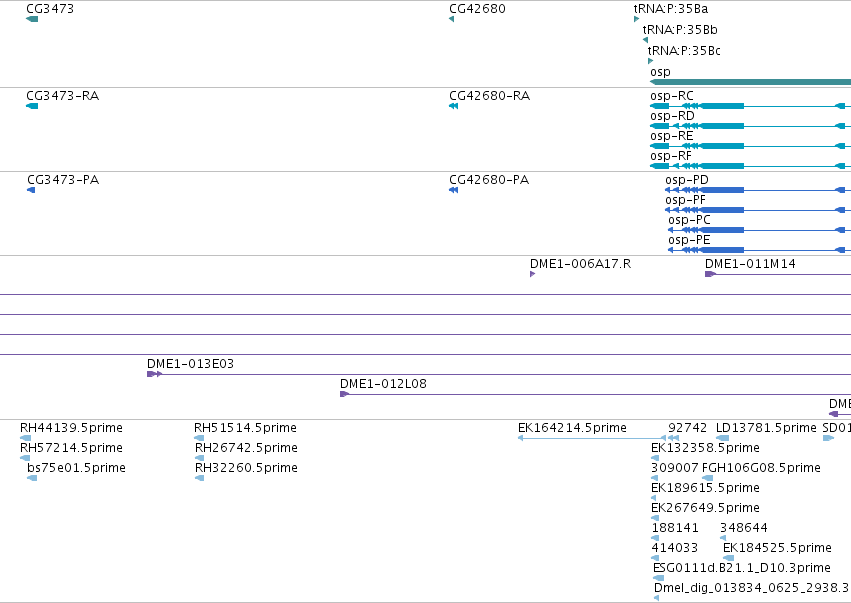Open the CG3473-RA transcript label
This screenshot has height=603, width=851.
(x=62, y=96)
